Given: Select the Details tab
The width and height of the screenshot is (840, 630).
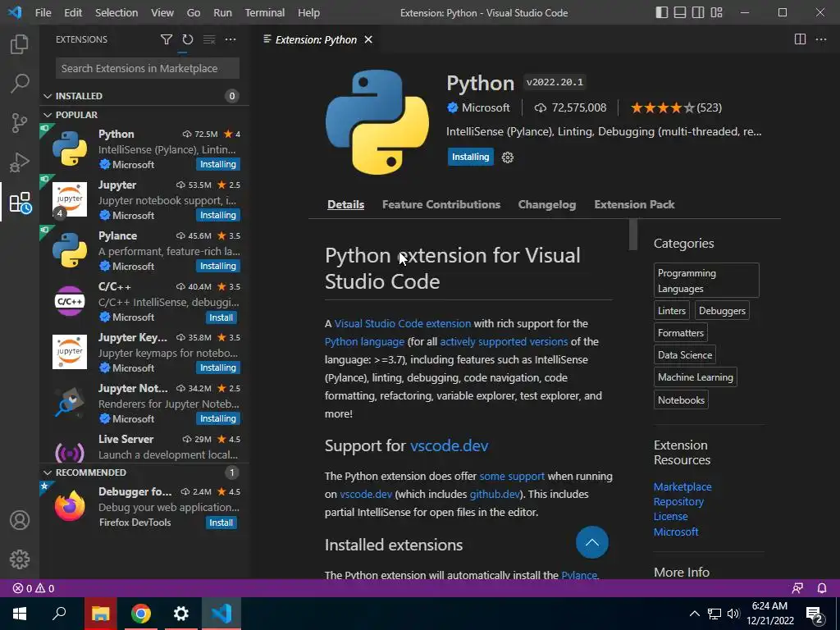Looking at the screenshot, I should pos(345,204).
